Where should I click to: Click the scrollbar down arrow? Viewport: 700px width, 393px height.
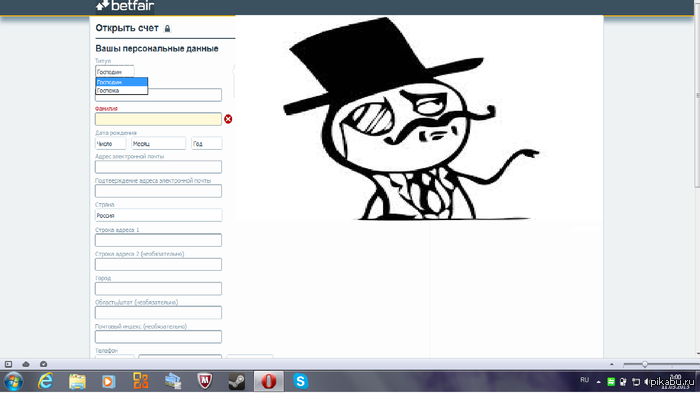tap(697, 354)
